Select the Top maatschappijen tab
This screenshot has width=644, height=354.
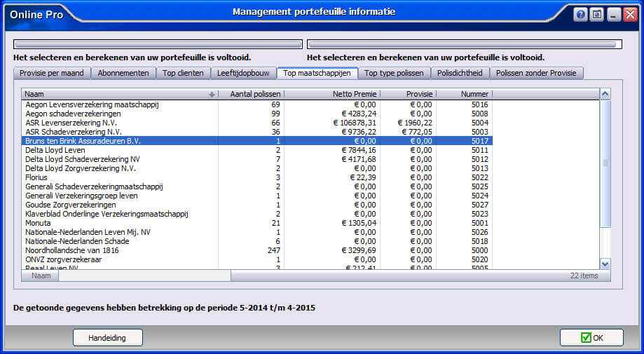coord(317,73)
